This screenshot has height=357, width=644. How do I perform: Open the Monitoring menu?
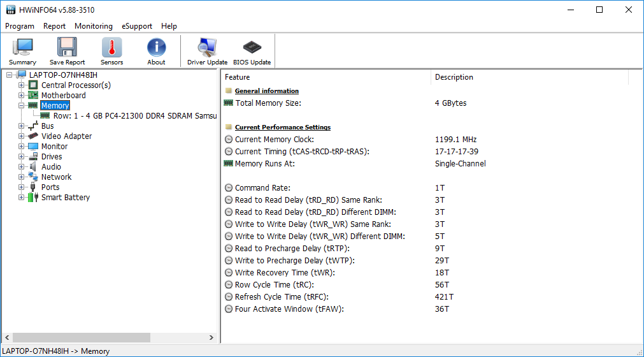[93, 26]
